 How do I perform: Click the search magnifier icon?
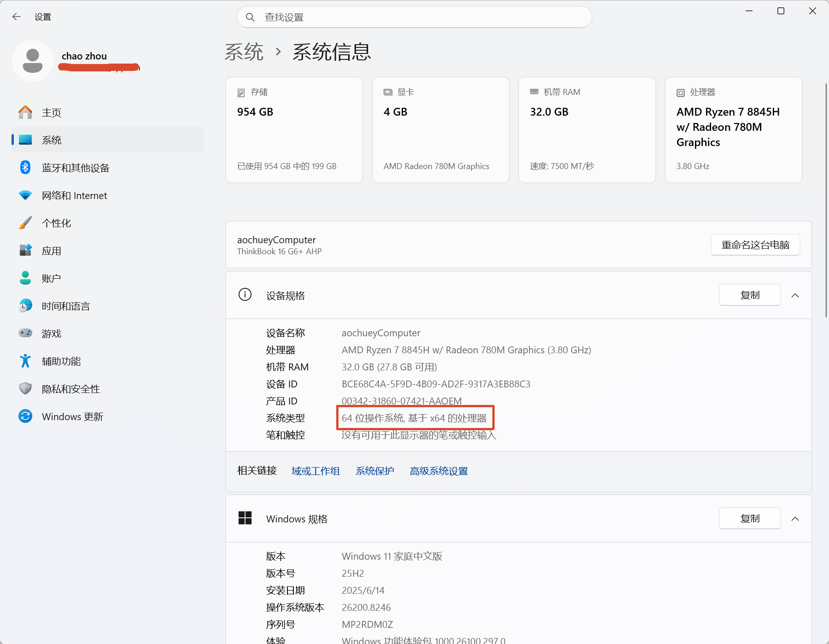click(x=250, y=17)
